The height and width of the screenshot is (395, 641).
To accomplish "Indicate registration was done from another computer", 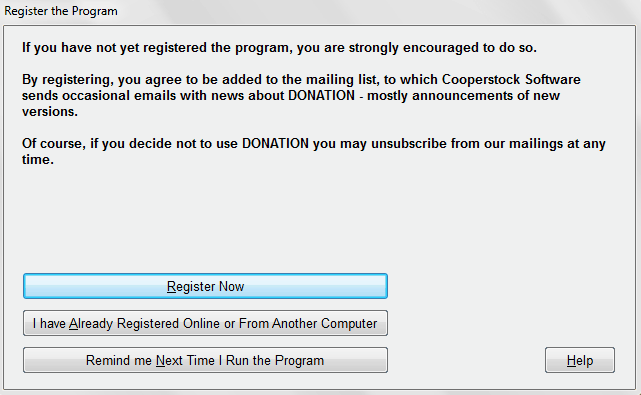I will 205,323.
